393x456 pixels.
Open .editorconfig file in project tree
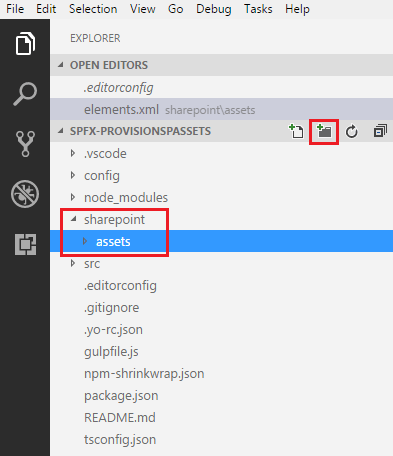(x=221, y=285)
